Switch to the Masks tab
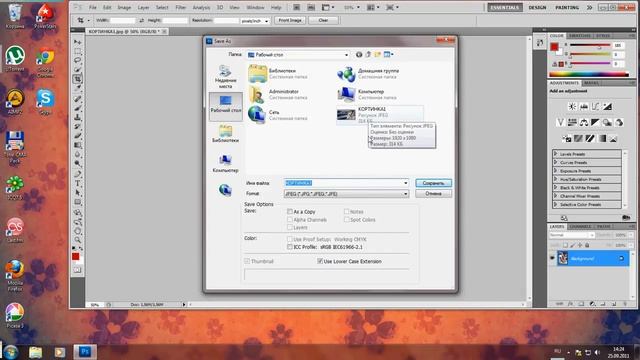The height and width of the screenshot is (360, 640). 591,83
